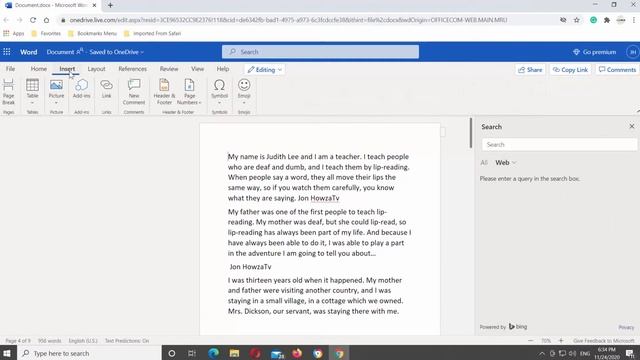Viewport: 640px width, 360px height.
Task: Insert a Link
Action: [x=107, y=90]
